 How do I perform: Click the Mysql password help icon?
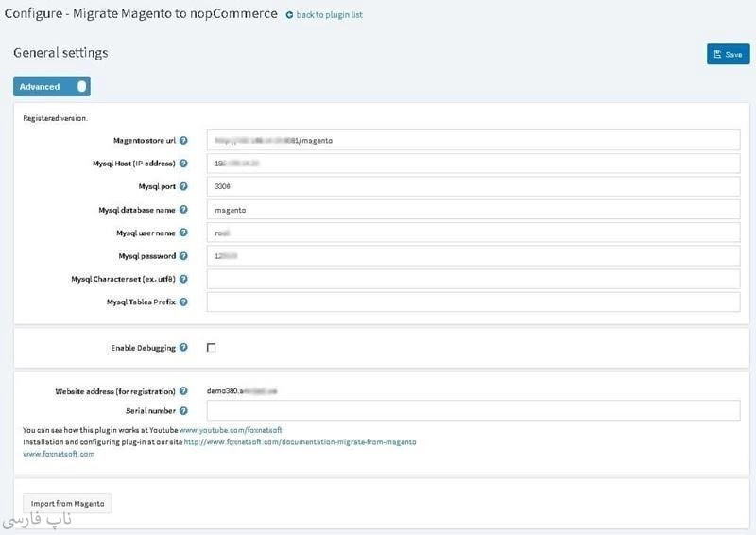[183, 256]
